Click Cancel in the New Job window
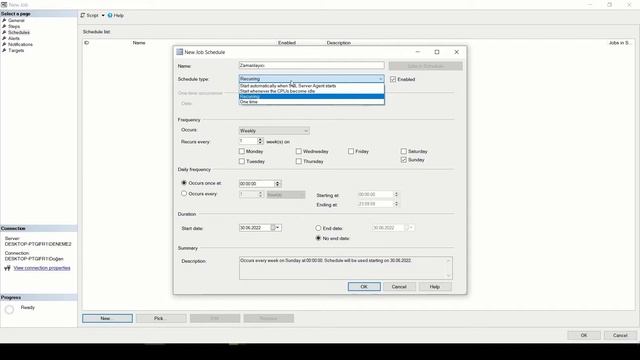 pyautogui.click(x=620, y=336)
